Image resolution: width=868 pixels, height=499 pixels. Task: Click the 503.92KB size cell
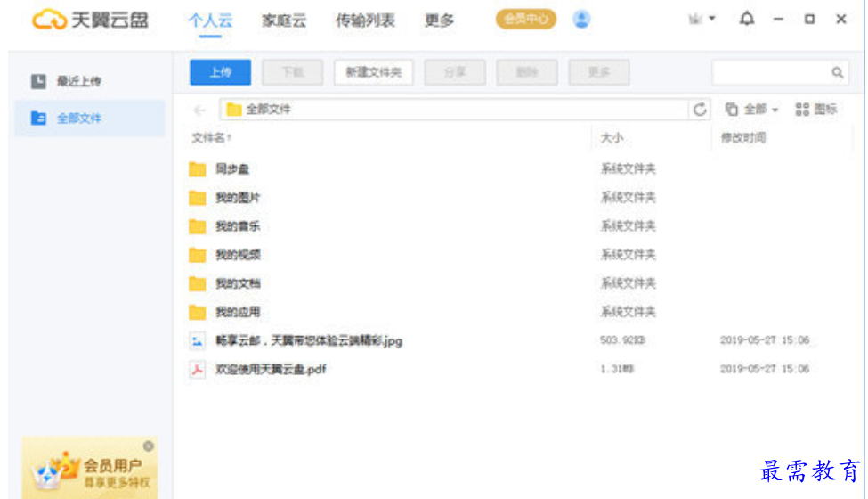[623, 340]
